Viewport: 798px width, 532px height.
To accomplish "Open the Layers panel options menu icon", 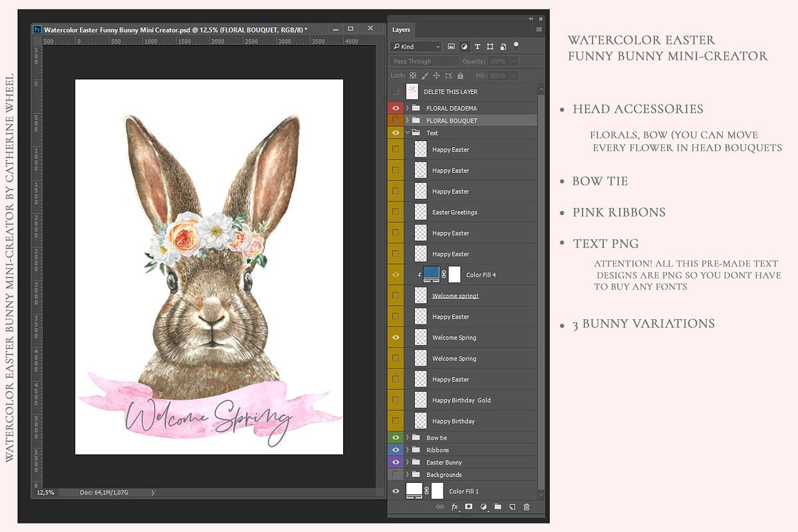I will tap(539, 30).
